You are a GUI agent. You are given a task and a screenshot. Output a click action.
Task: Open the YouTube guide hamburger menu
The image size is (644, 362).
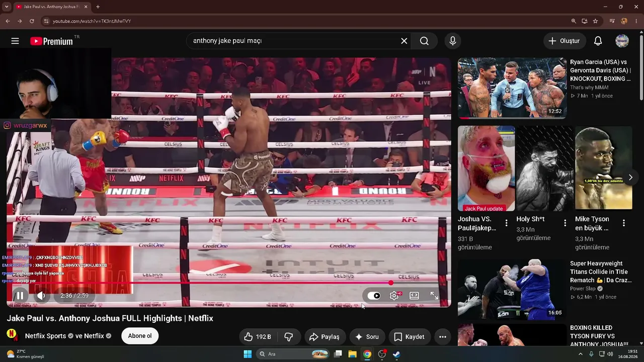click(15, 41)
